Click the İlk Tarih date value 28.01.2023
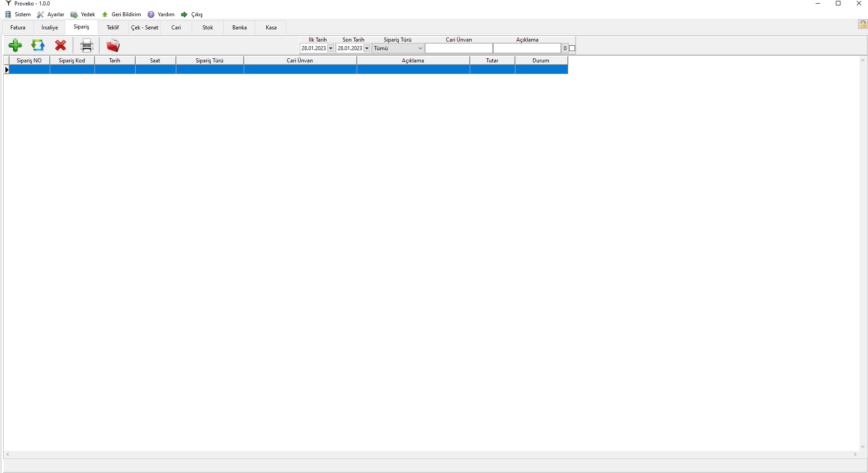Image resolution: width=868 pixels, height=473 pixels. click(314, 48)
